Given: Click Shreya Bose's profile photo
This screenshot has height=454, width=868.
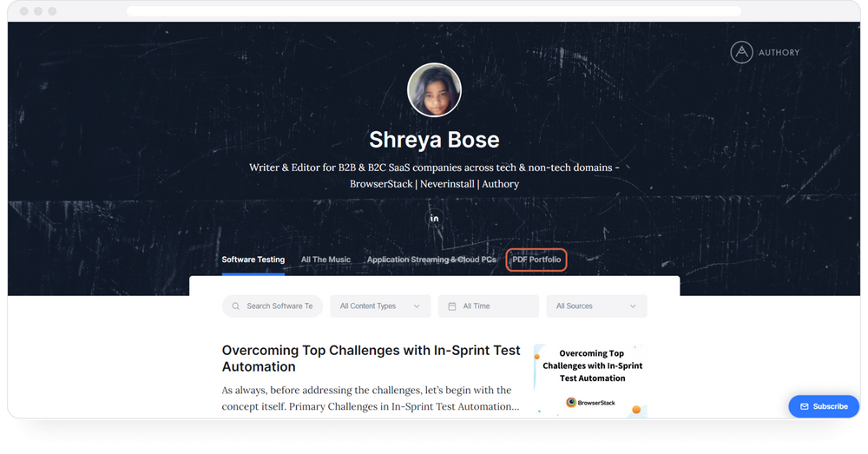Looking at the screenshot, I should pos(435,89).
